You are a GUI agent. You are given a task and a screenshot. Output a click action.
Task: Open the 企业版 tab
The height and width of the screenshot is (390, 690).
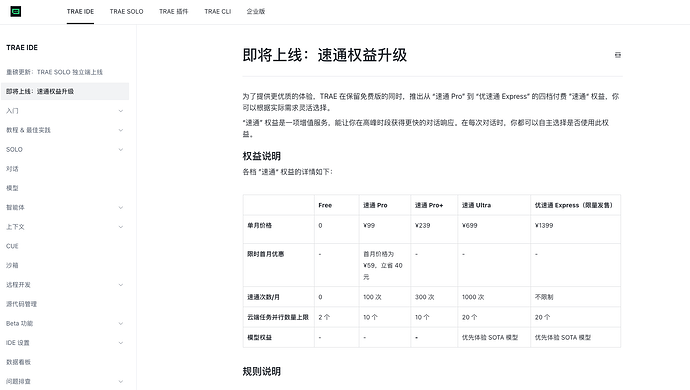click(256, 11)
